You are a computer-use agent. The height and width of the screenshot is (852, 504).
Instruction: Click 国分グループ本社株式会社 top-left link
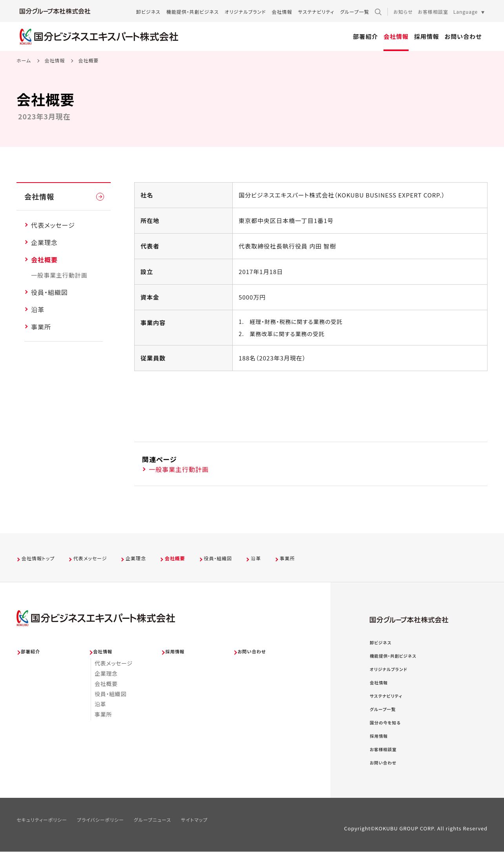coord(55,11)
